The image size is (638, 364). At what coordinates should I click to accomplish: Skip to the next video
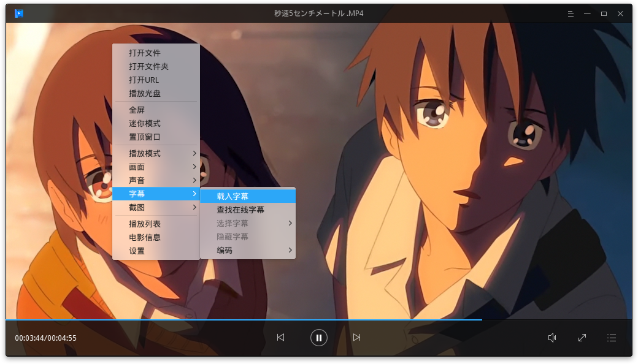click(357, 338)
